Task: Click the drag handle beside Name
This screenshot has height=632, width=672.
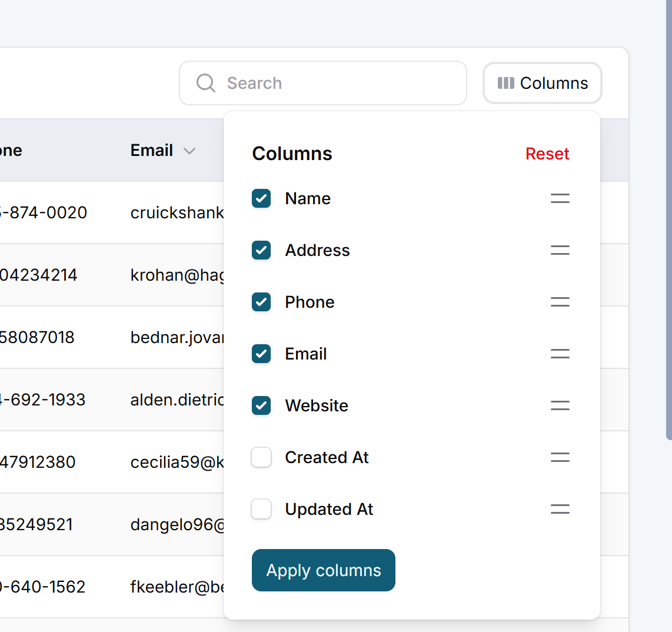Action: point(560,199)
